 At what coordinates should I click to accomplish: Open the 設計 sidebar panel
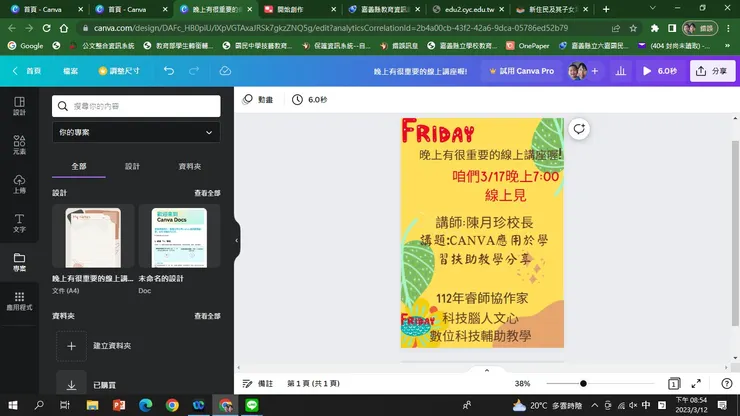(19, 106)
